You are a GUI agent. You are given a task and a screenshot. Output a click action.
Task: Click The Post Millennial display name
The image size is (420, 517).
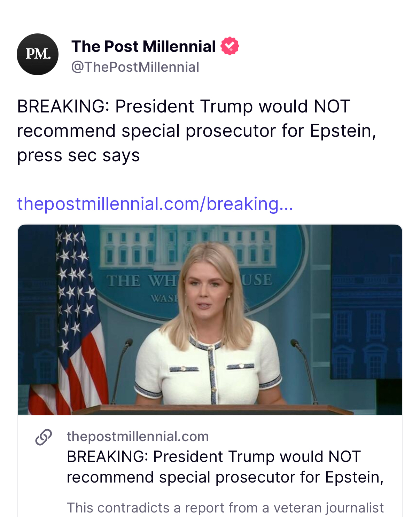143,46
